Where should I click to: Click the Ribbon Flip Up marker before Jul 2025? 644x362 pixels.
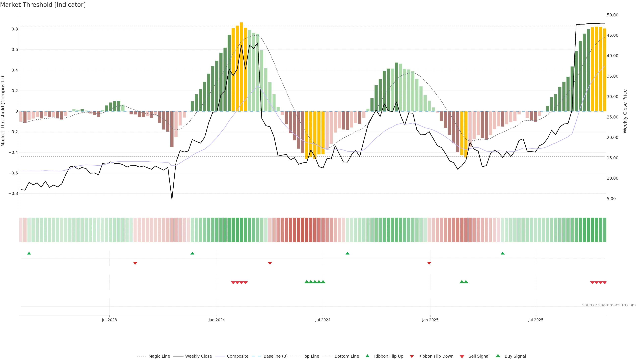(502, 253)
